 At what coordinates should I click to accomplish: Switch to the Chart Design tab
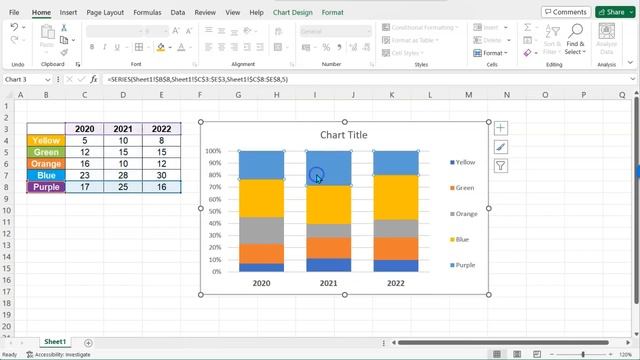293,12
